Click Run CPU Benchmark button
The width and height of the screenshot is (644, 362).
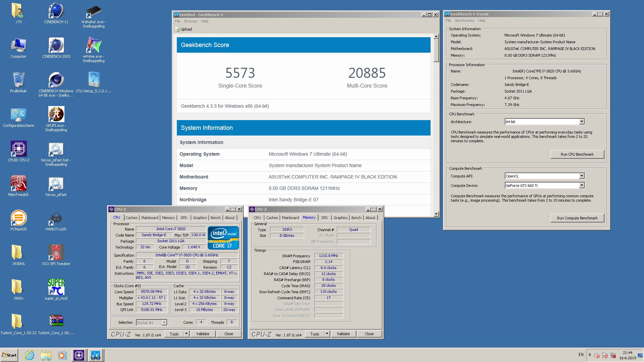(x=577, y=154)
